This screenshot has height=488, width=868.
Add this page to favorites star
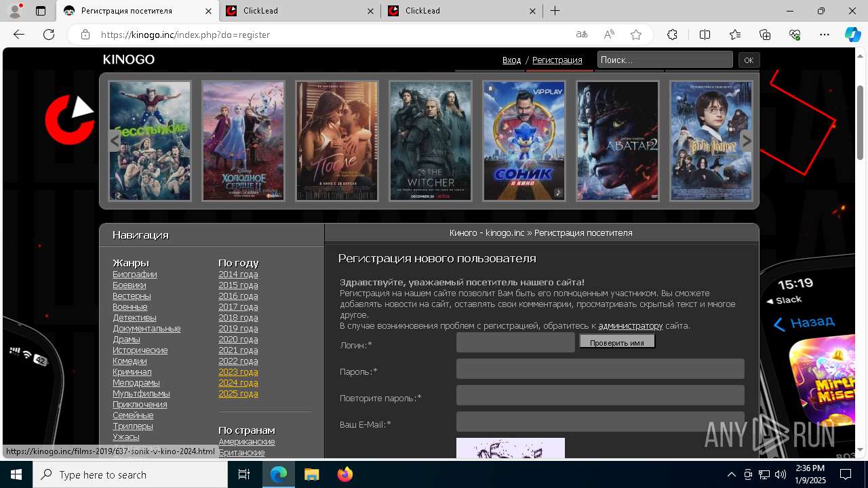coord(636,35)
